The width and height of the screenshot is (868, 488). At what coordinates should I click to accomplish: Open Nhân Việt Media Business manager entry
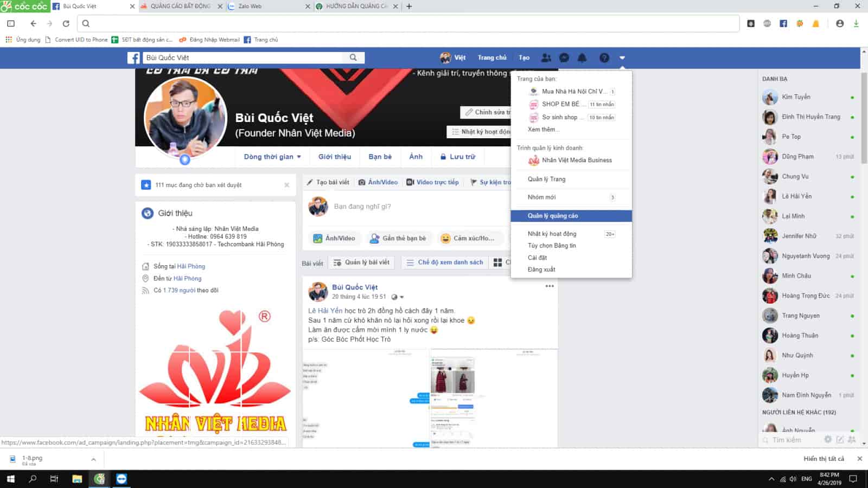pos(571,160)
